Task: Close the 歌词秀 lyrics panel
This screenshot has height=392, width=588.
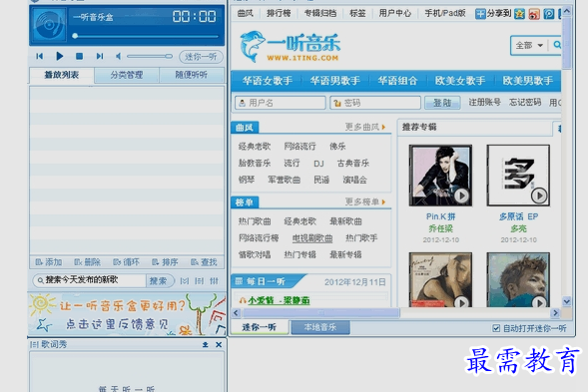Action: pyautogui.click(x=219, y=344)
